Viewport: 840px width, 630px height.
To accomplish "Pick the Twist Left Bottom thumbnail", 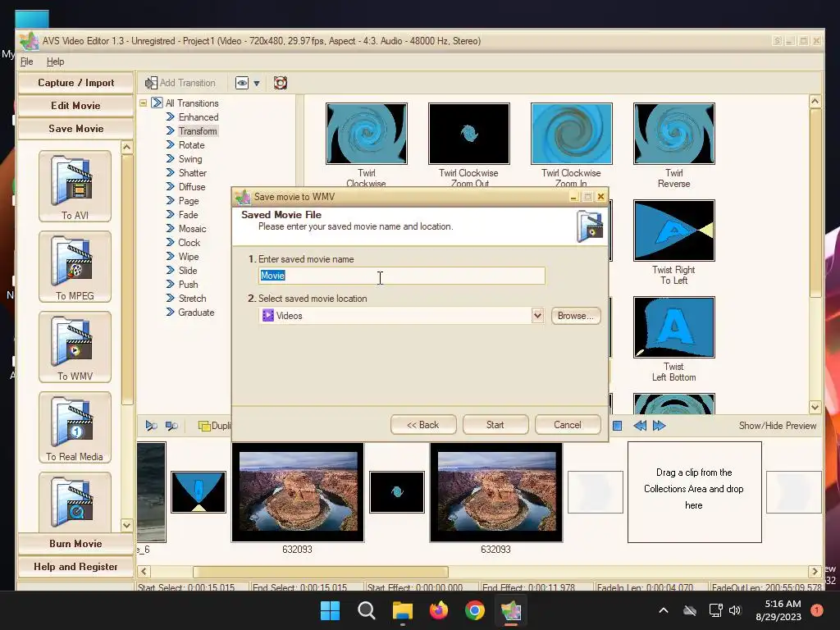I will [x=674, y=326].
